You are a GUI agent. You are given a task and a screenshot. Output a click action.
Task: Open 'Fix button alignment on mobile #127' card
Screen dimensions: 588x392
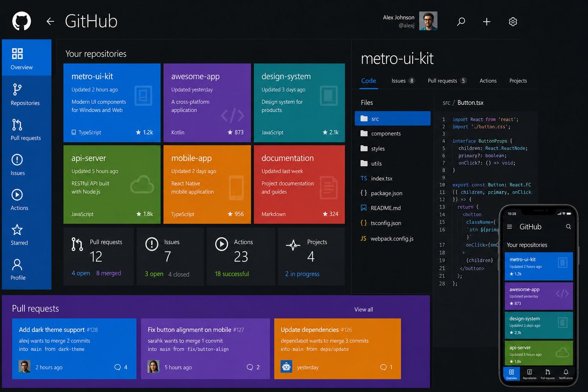tap(205, 349)
